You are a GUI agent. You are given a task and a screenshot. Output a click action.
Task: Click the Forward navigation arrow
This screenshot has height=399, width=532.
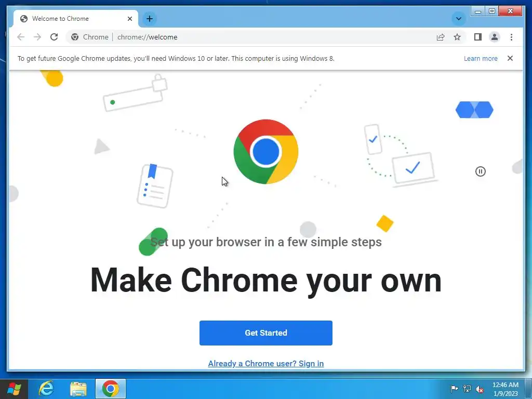point(37,37)
